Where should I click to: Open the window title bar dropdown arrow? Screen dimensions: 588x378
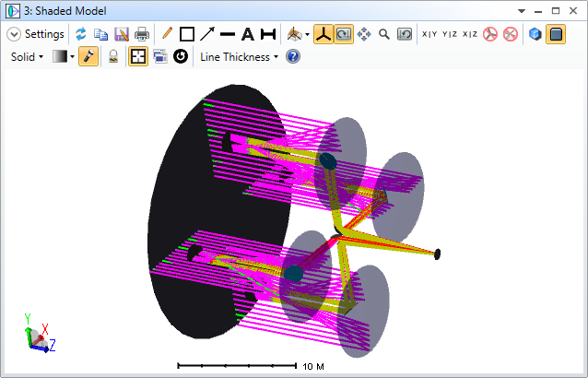pyautogui.click(x=522, y=11)
